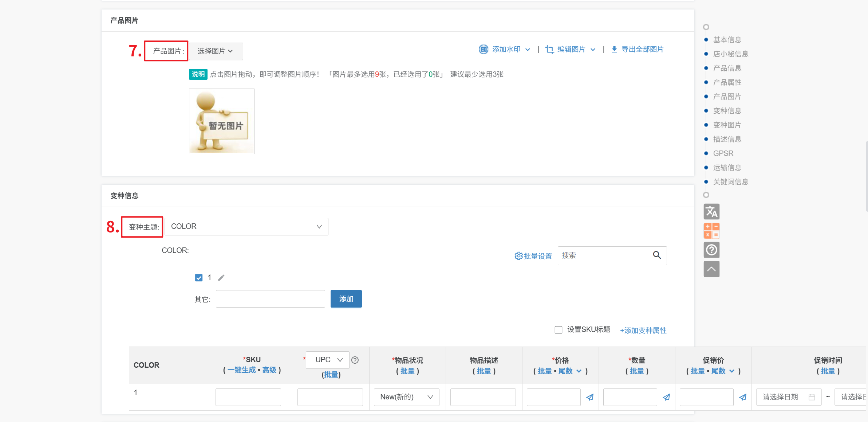
Task: Open the 选择图片 dropdown
Action: click(x=216, y=51)
